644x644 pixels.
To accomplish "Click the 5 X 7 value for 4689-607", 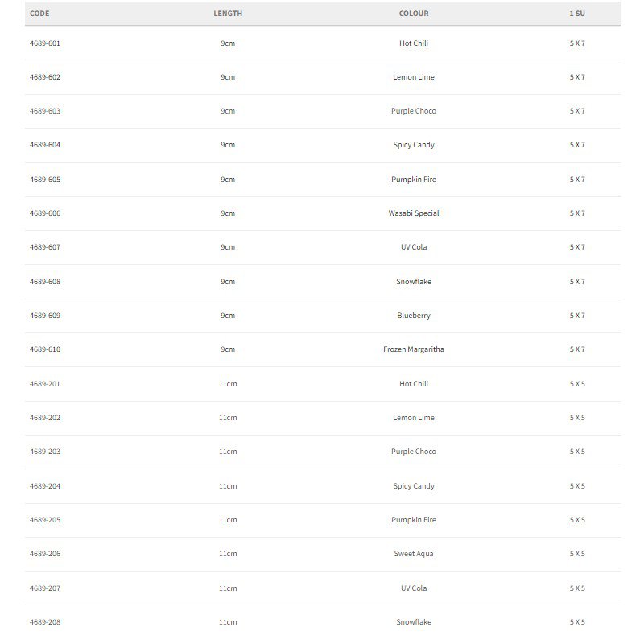I will (x=577, y=247).
